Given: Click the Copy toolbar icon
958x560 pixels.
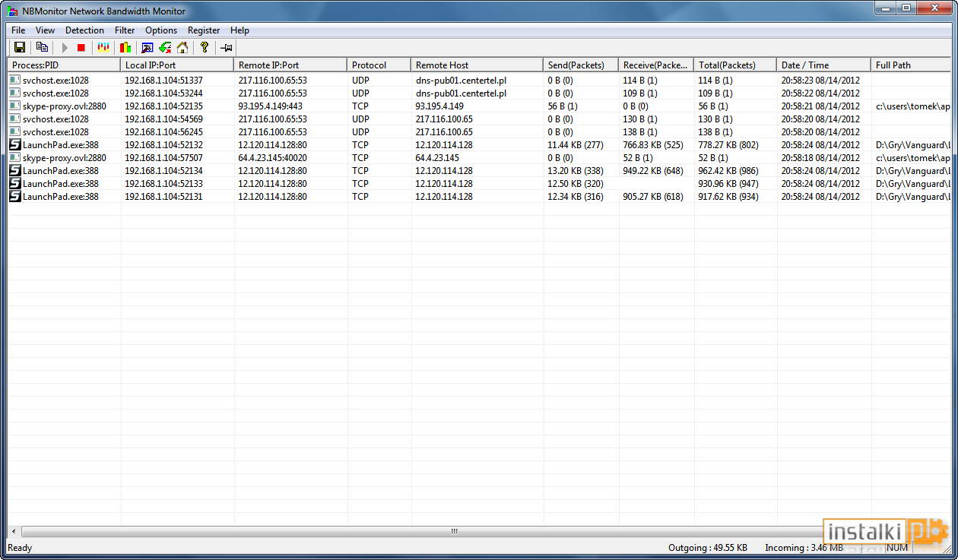Looking at the screenshot, I should click(x=43, y=47).
